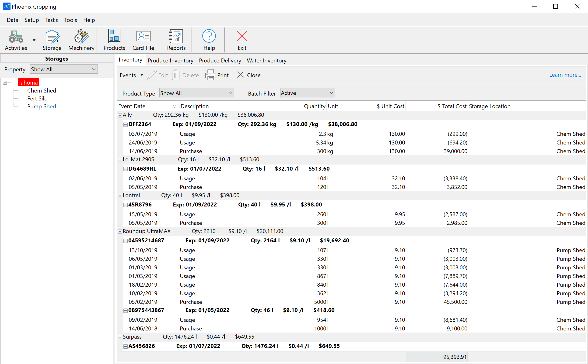Open the Products toolbar view

click(114, 39)
